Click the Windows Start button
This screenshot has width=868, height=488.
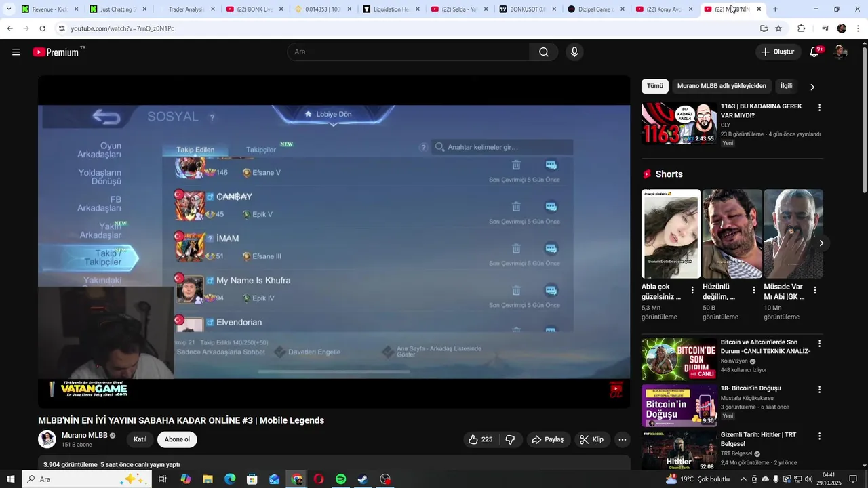10,479
